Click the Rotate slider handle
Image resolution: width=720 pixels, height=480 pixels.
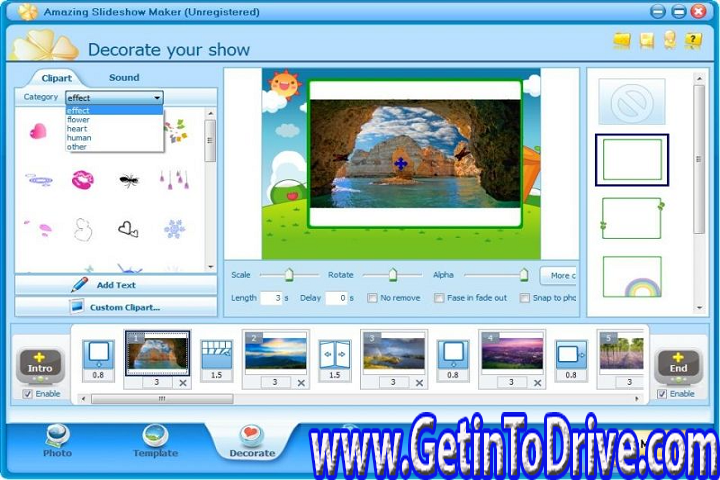point(393,275)
